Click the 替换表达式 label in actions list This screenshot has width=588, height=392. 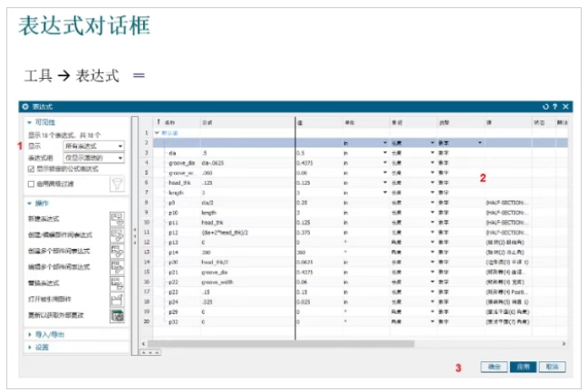point(43,283)
